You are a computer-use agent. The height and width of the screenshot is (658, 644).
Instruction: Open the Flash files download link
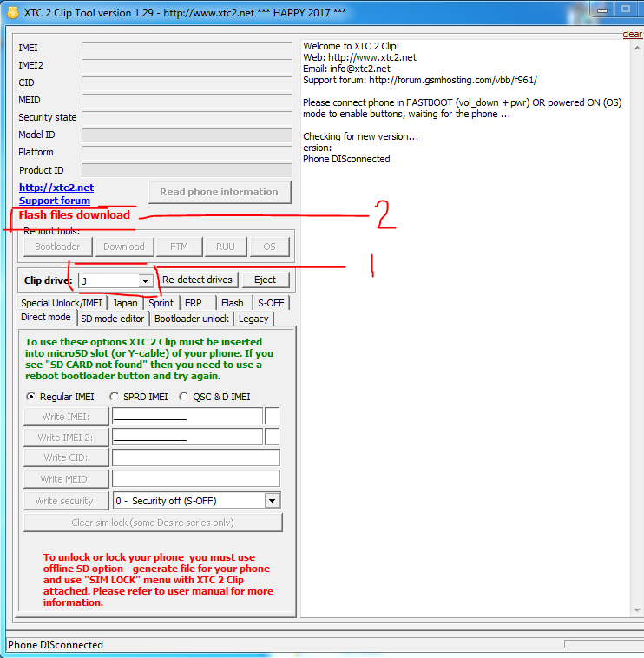pos(75,215)
